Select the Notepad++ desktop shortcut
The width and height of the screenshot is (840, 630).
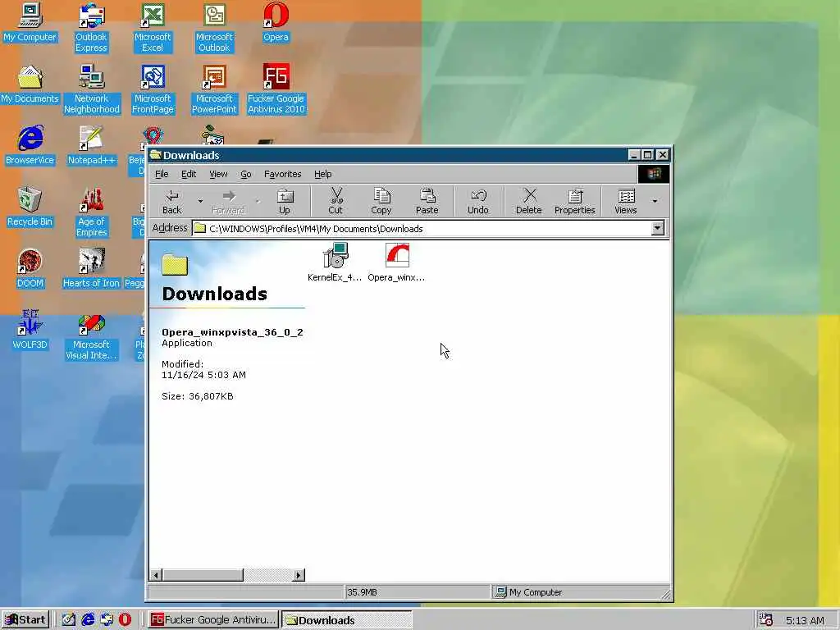click(92, 146)
